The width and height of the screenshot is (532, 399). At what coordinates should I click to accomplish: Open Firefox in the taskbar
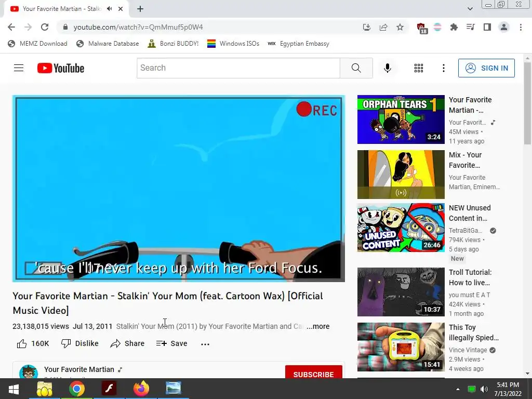141,389
